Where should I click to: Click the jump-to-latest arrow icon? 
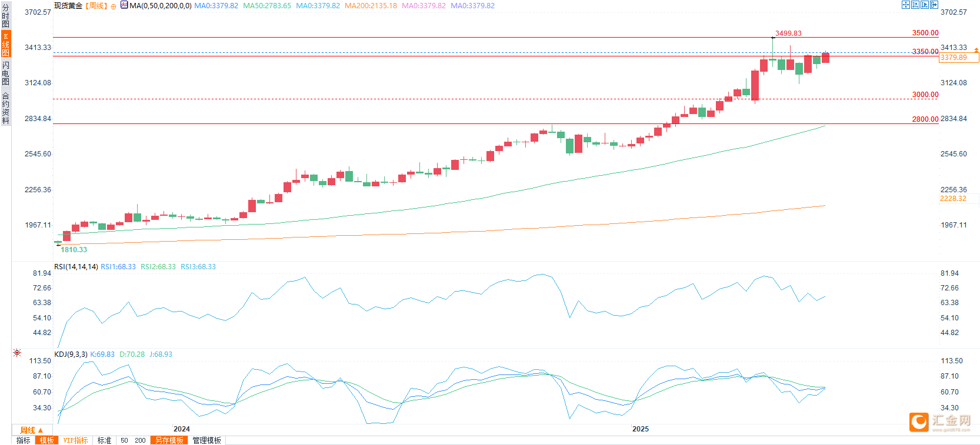coord(934,5)
